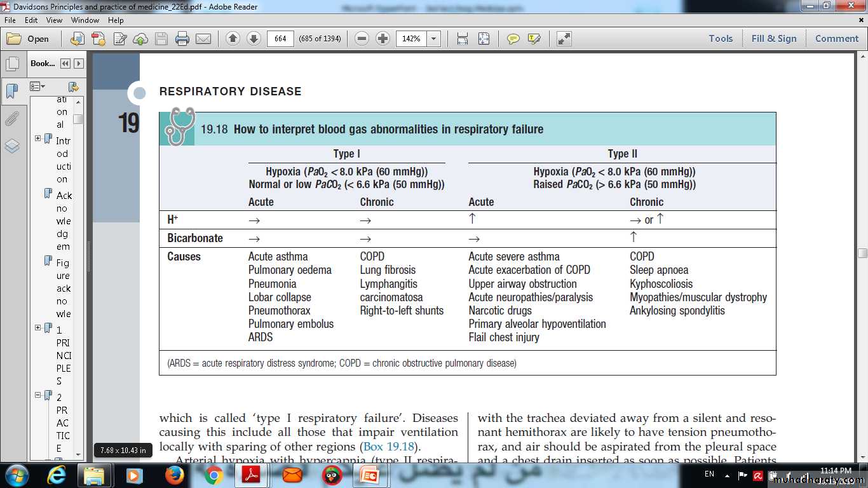Add a sticky note comment
The width and height of the screenshot is (868, 488).
[x=513, y=39]
